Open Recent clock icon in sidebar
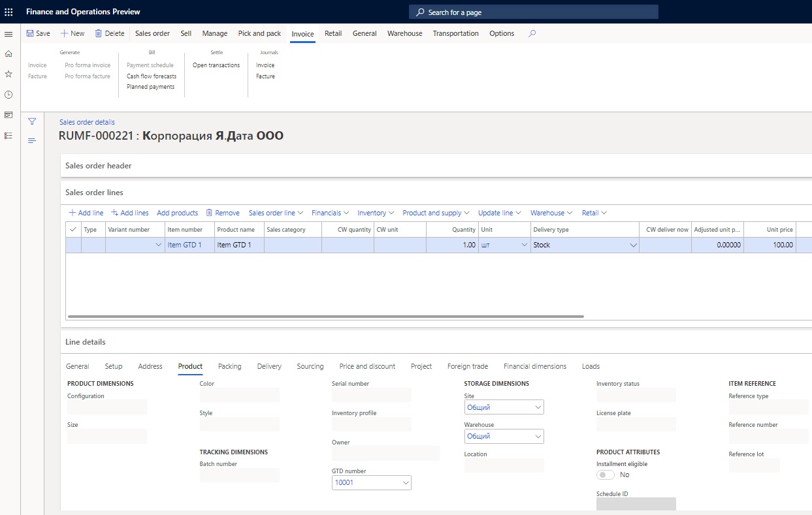 pos(8,95)
